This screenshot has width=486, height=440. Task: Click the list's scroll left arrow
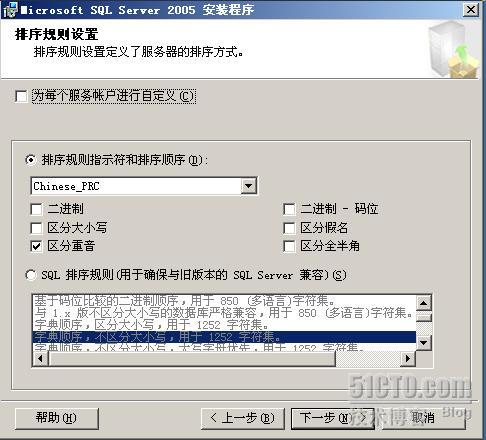[x=40, y=359]
